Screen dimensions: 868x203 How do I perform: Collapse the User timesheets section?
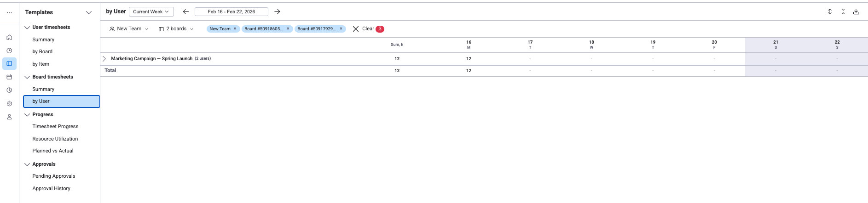coord(27,28)
